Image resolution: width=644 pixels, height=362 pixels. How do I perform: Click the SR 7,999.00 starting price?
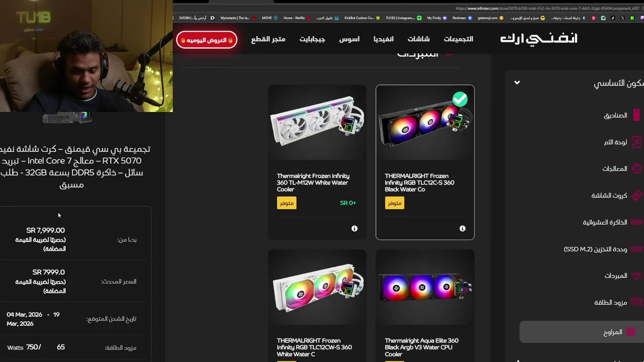[45, 230]
